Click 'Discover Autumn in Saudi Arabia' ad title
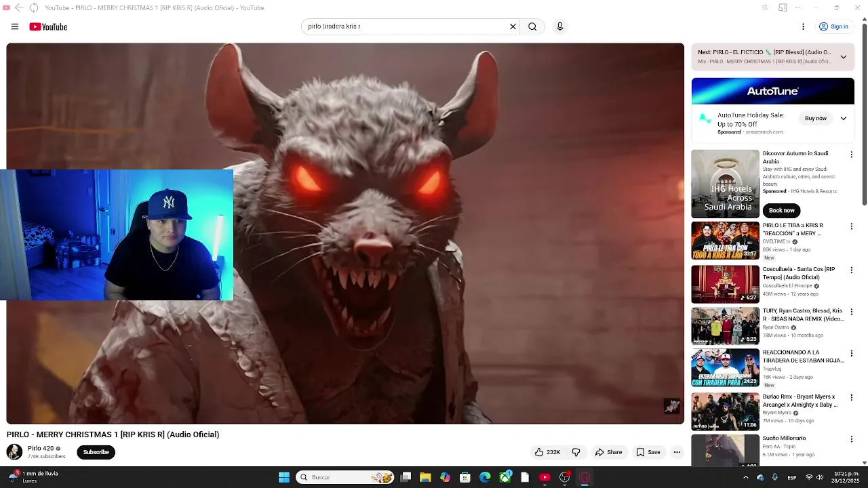 coord(795,157)
